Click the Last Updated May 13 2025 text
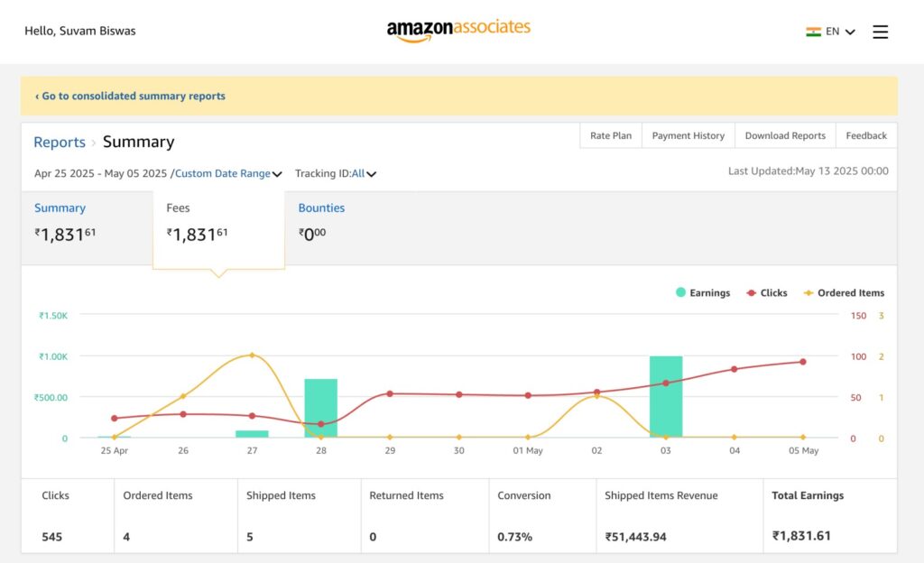The height and width of the screenshot is (563, 924). point(808,171)
